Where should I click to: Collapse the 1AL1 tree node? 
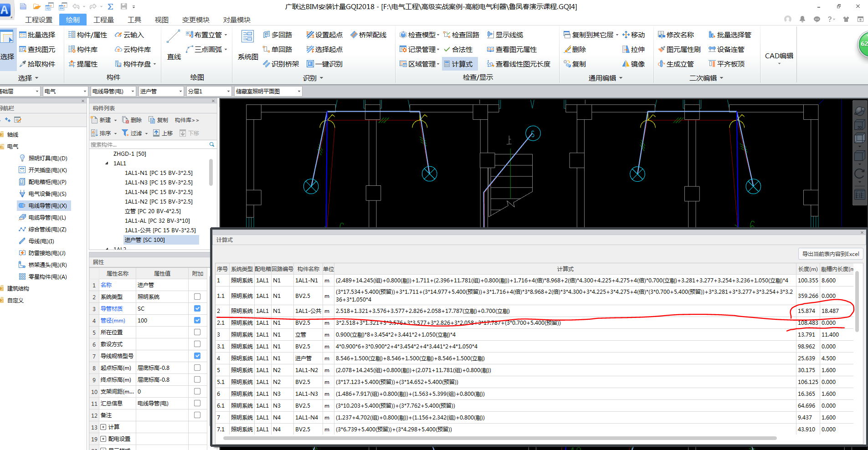pyautogui.click(x=107, y=163)
